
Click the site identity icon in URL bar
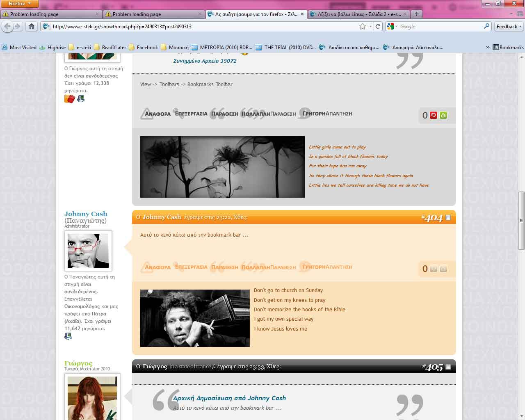46,26
